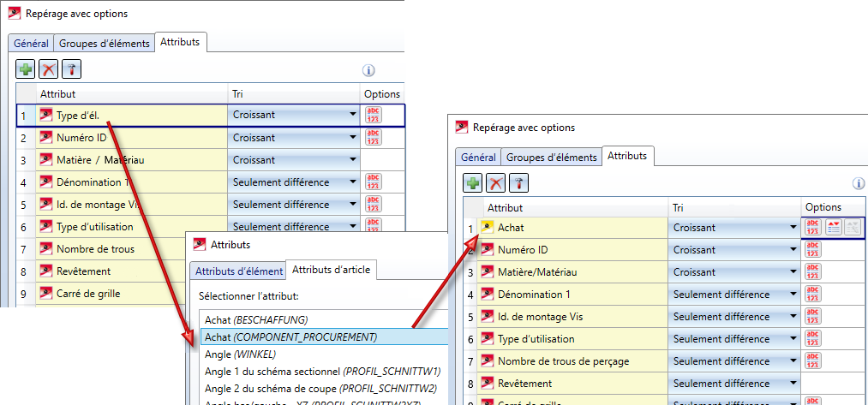This screenshot has width=868, height=405.
Task: Click abc/123 icon for Nombre de trous de perçage
Action: (811, 361)
